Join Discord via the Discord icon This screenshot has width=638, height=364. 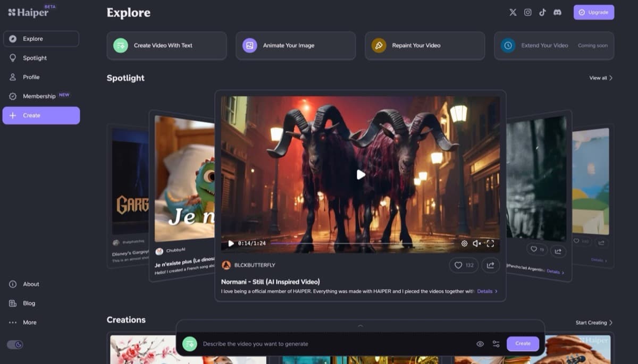pyautogui.click(x=557, y=12)
